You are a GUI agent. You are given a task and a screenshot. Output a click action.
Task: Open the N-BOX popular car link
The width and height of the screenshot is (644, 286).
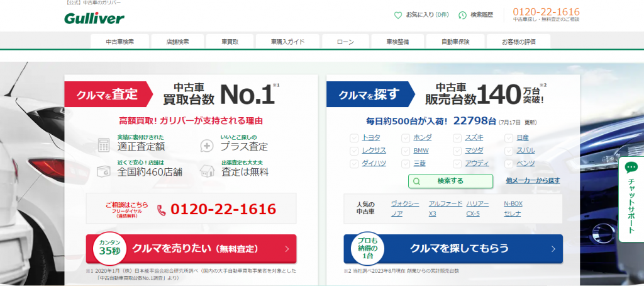(513, 203)
